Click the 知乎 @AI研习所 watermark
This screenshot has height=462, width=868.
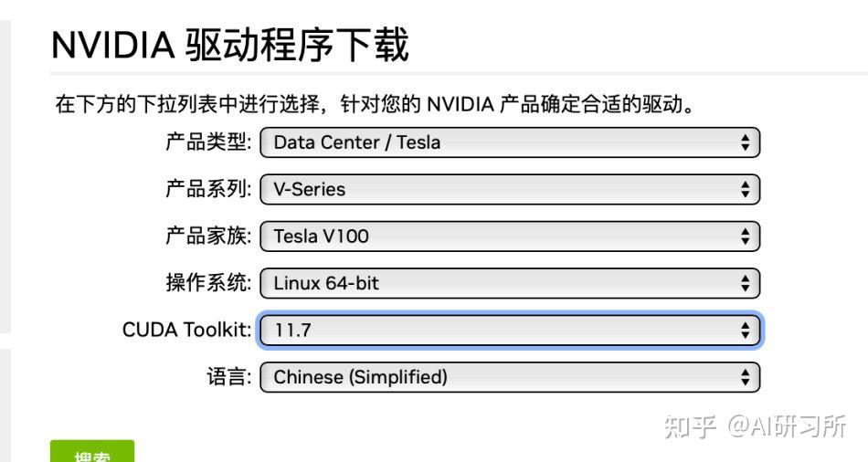pyautogui.click(x=755, y=426)
